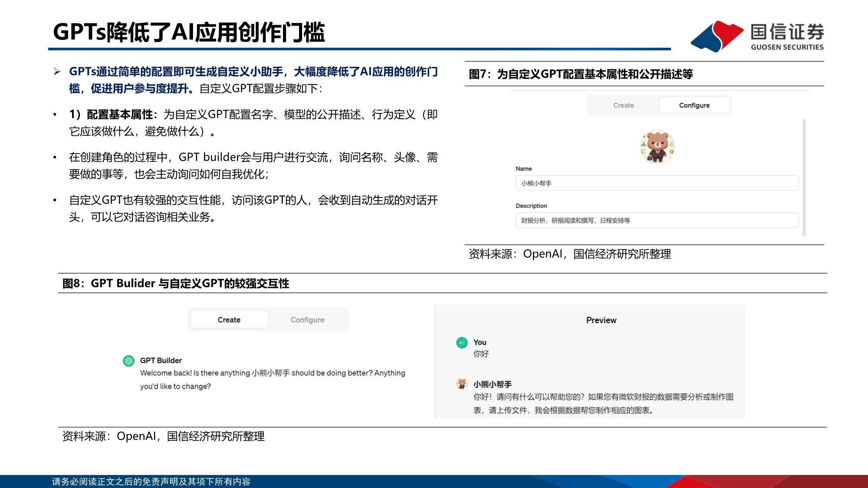Open the Create tab in figure 8
Viewport: 868px width, 488px height.
[229, 320]
